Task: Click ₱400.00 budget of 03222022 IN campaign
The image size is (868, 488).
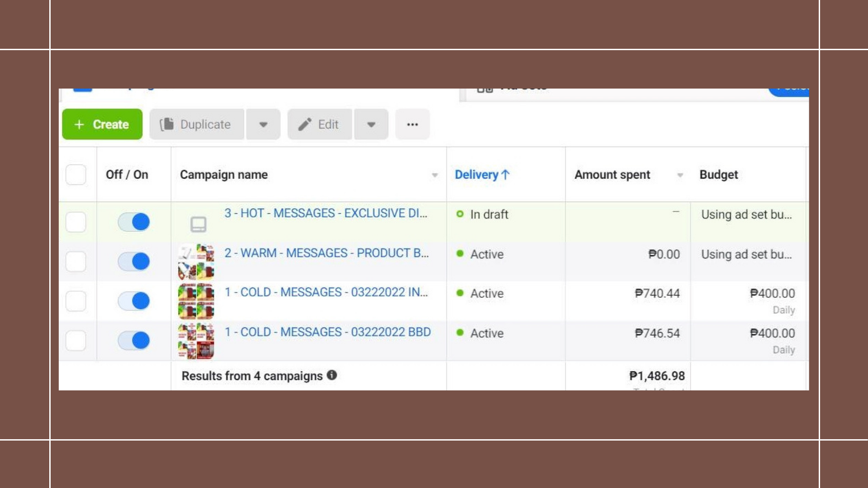Action: [x=772, y=294]
